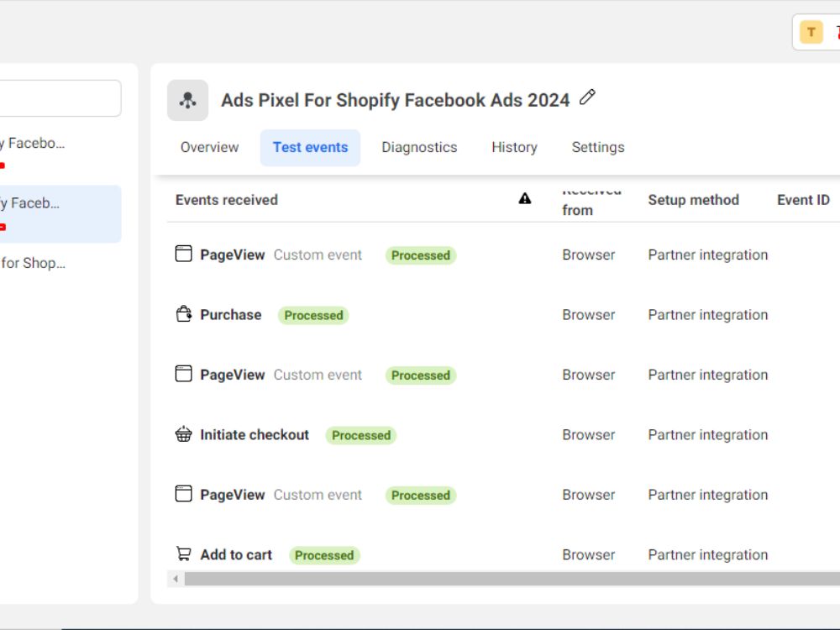Open the Diagnostics tab
Screen dimensions: 840x630
(419, 147)
